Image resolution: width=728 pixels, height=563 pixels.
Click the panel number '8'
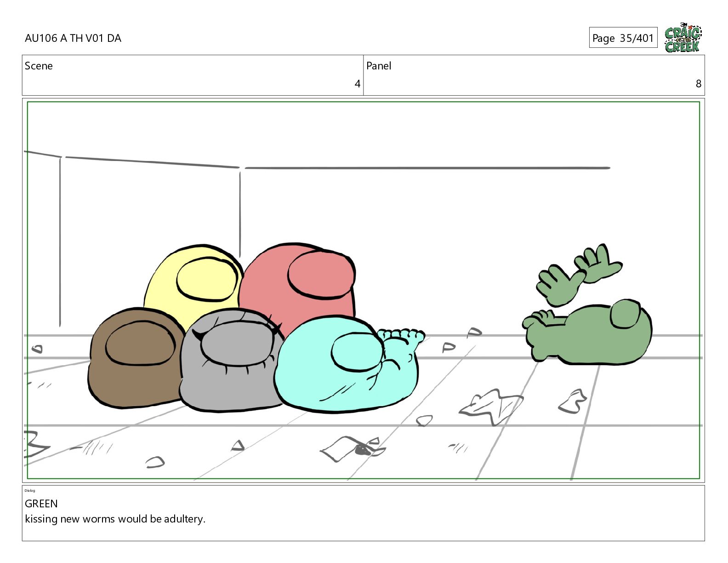click(x=698, y=84)
